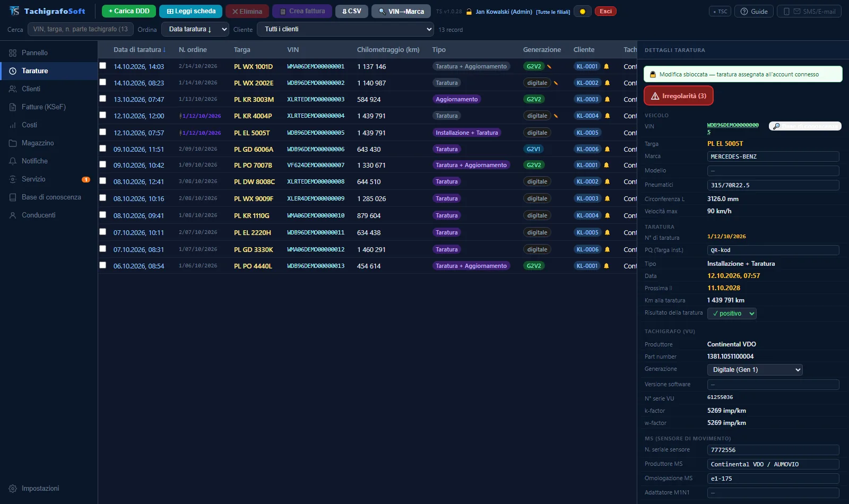Viewport: 849px width, 504px height.
Task: Click the VIN→Marca button
Action: pyautogui.click(x=401, y=11)
